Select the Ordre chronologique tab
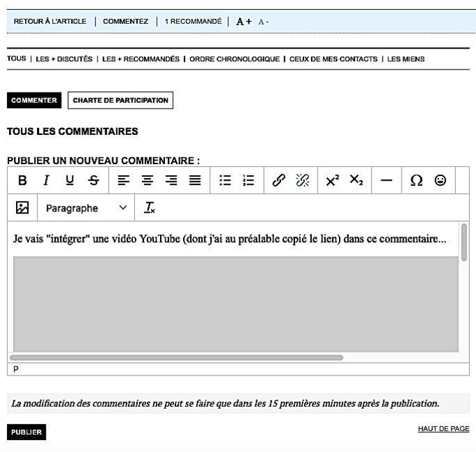476x452 pixels. tap(235, 59)
